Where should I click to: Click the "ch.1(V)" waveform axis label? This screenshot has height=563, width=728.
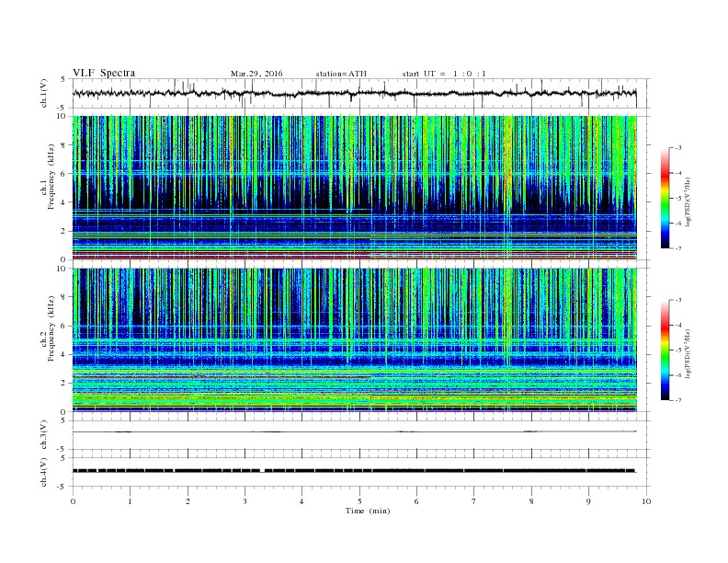44,93
